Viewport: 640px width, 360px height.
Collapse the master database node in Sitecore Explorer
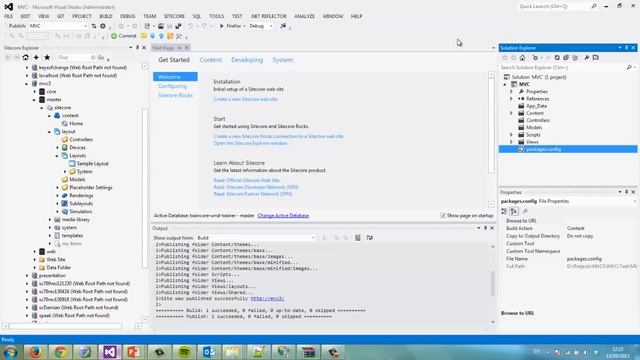[35, 100]
